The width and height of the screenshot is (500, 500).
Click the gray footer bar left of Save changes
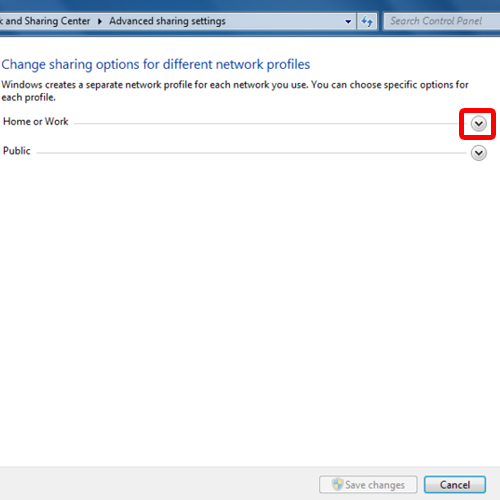[x=159, y=484]
